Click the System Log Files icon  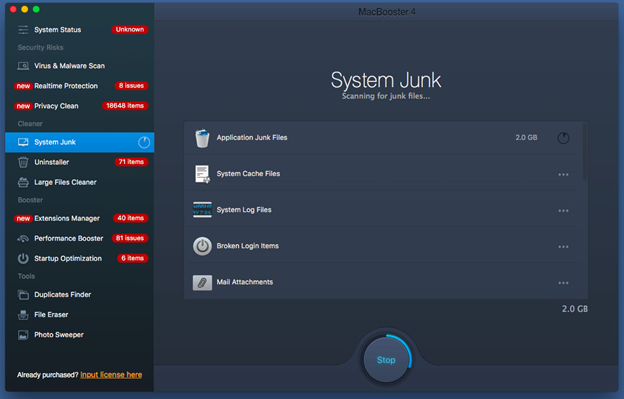pos(202,210)
